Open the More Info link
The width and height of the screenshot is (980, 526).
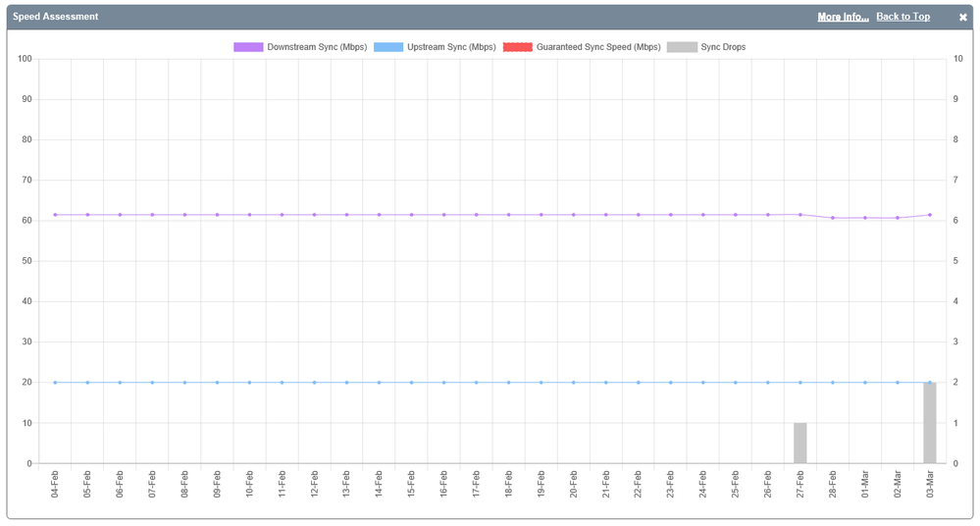[843, 17]
